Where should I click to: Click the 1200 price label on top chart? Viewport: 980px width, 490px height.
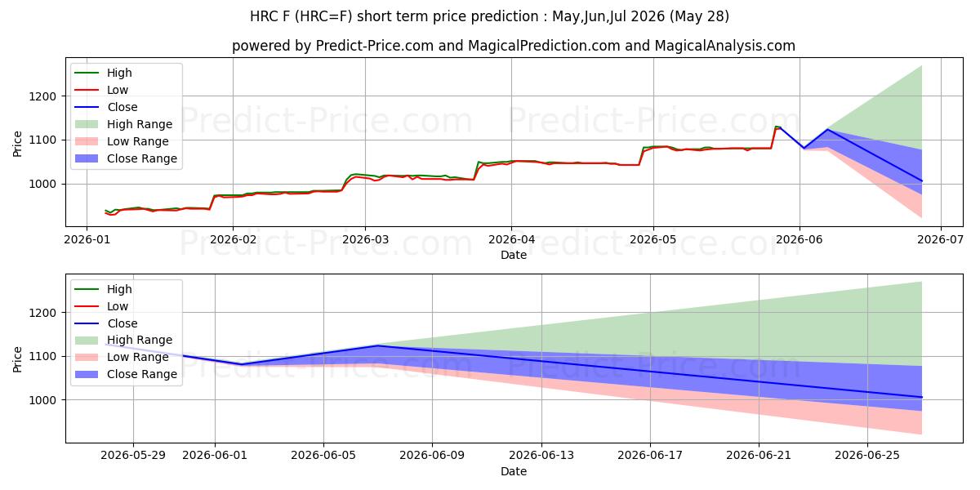pyautogui.click(x=46, y=96)
